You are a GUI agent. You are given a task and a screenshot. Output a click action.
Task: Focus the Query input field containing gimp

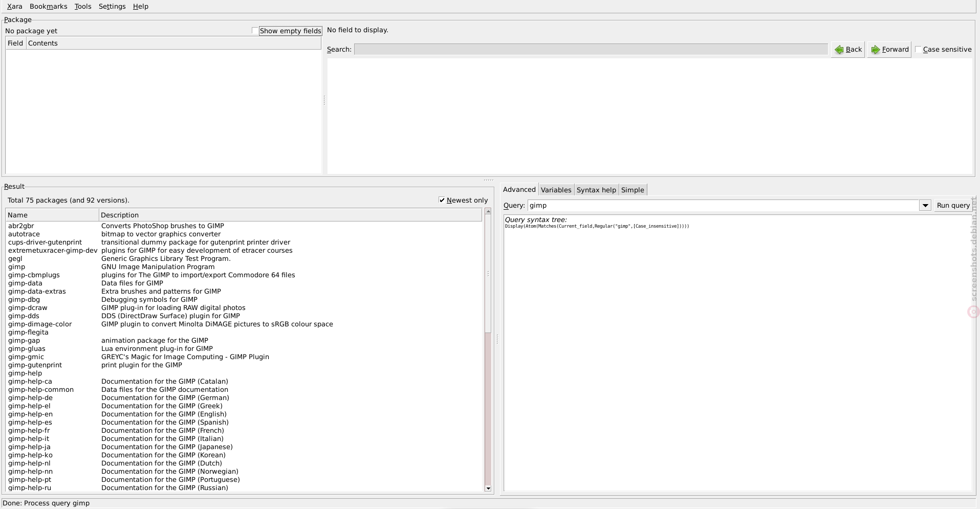coord(723,205)
